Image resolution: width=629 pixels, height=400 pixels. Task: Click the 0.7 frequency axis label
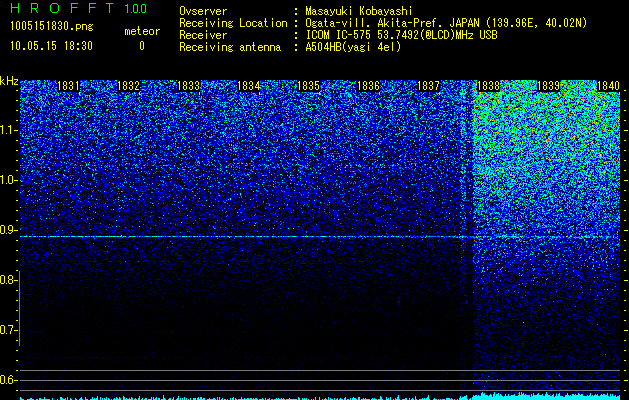coord(8,330)
